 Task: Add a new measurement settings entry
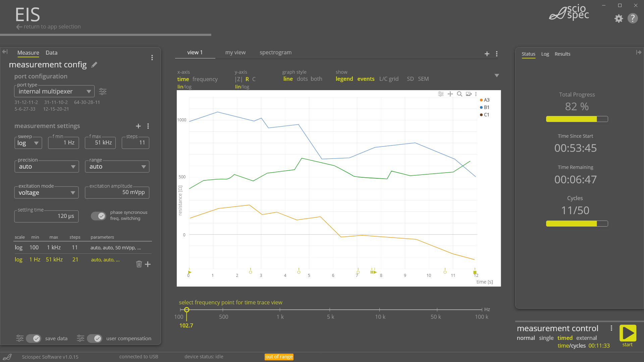pyautogui.click(x=138, y=126)
